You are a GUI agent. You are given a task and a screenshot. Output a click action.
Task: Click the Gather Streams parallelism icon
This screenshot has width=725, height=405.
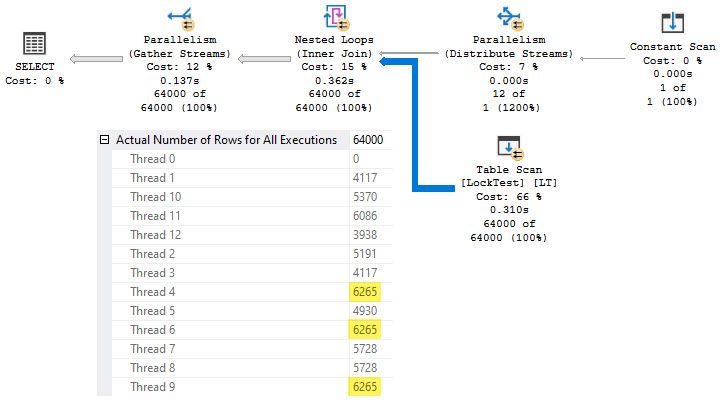(x=181, y=18)
